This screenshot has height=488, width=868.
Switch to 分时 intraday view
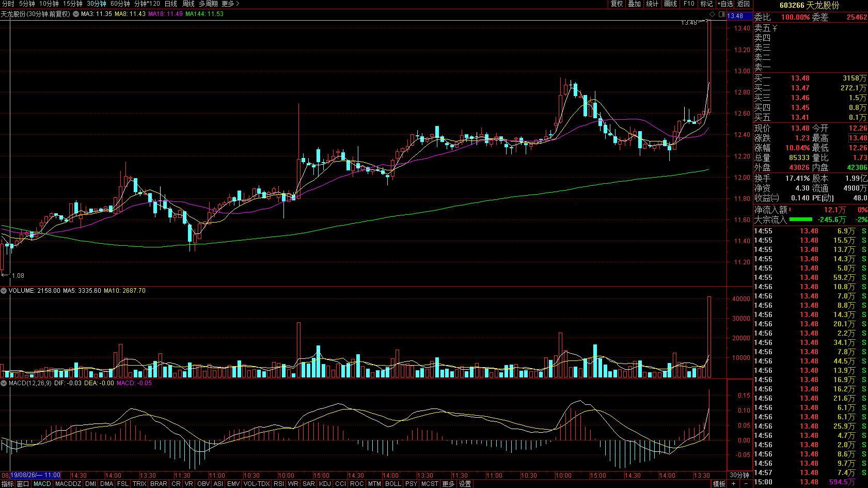(x=8, y=4)
